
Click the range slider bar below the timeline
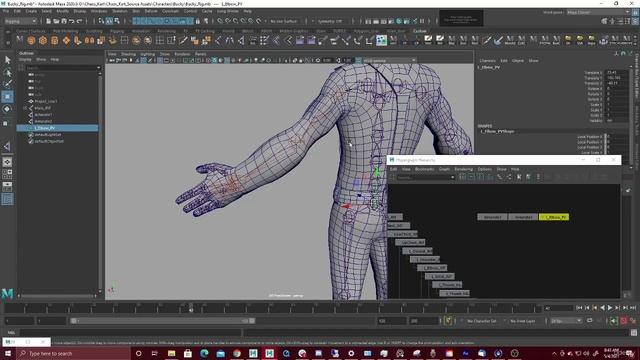click(162, 321)
